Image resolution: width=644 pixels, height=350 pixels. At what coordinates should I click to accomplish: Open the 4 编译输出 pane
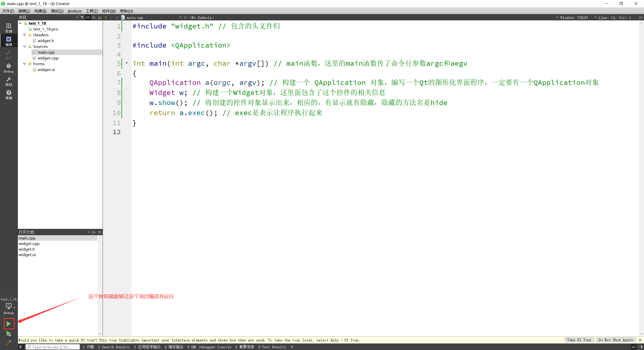(174, 347)
